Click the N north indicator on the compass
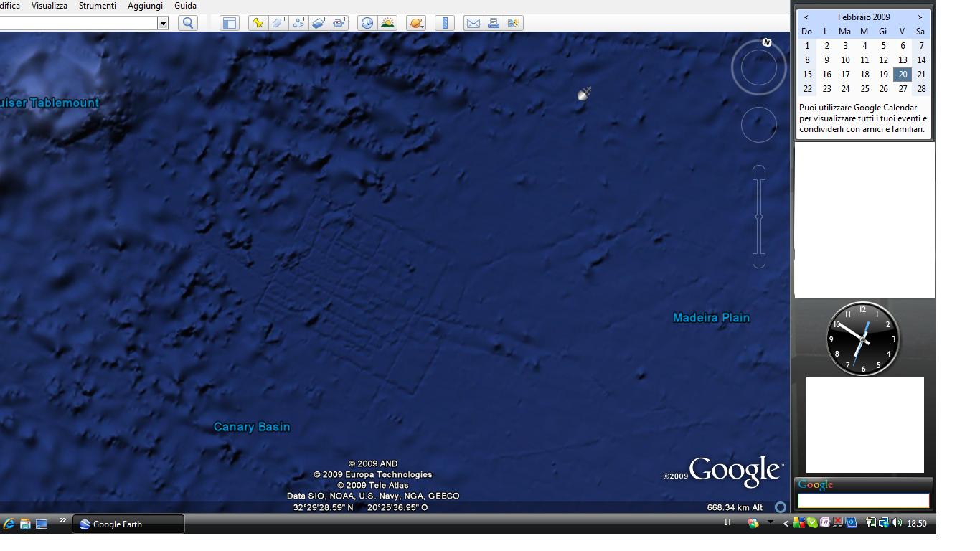 click(766, 43)
